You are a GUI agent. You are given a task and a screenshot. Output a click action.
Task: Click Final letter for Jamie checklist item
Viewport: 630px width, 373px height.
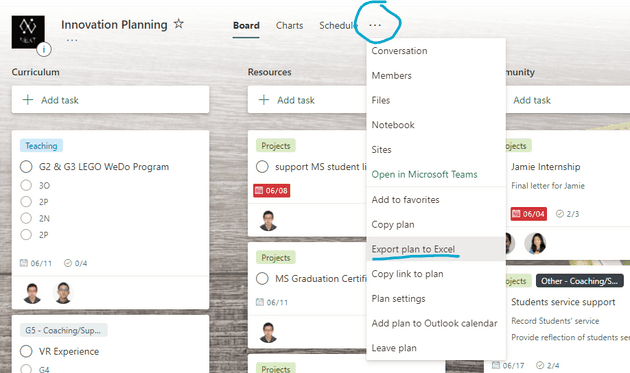click(548, 186)
